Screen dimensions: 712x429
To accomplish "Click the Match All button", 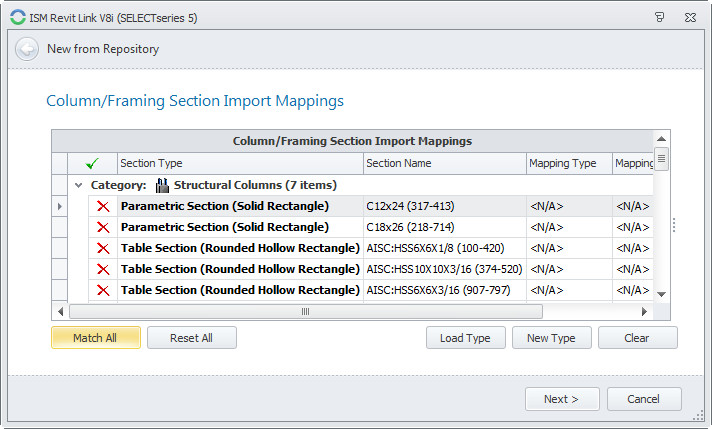I will point(95,338).
